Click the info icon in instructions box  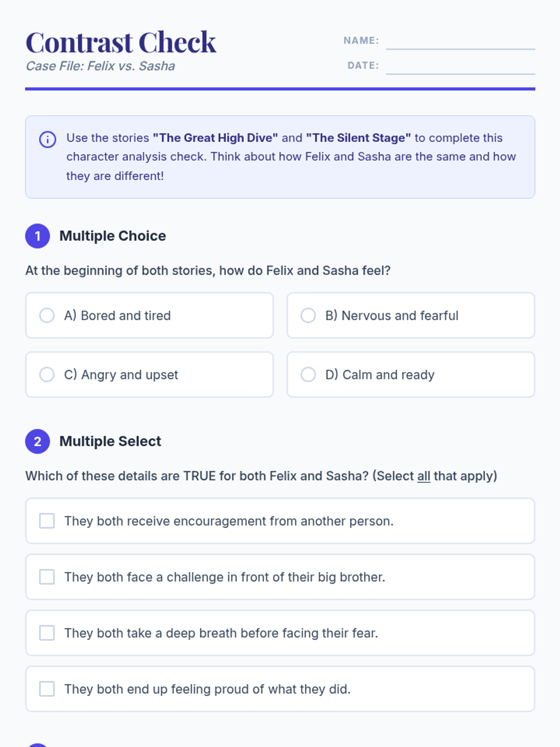(x=48, y=139)
